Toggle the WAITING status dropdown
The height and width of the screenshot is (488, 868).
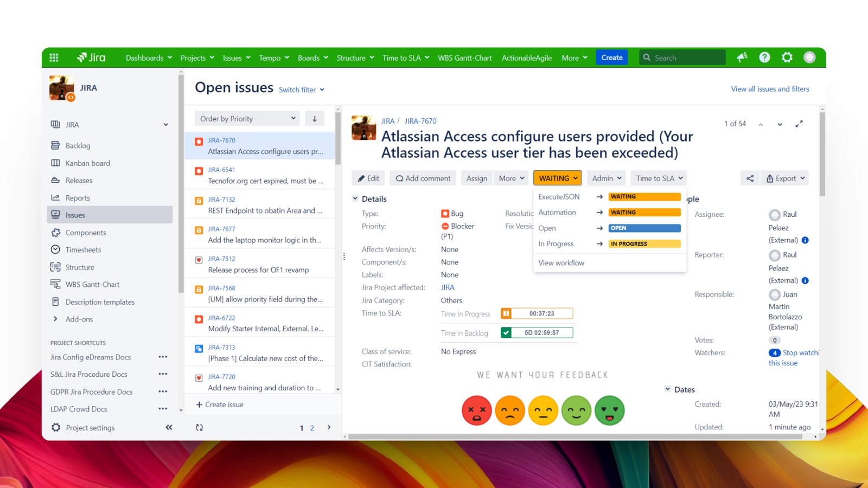[557, 178]
